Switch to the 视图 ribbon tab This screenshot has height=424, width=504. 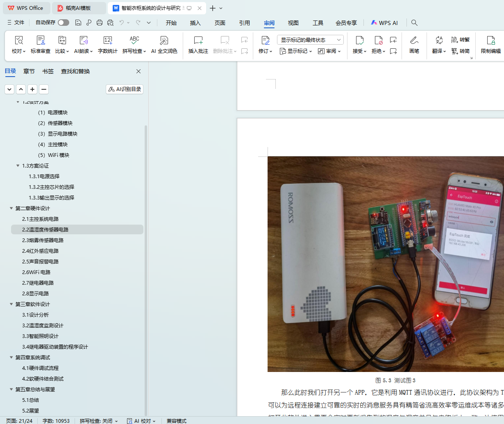[x=293, y=23]
